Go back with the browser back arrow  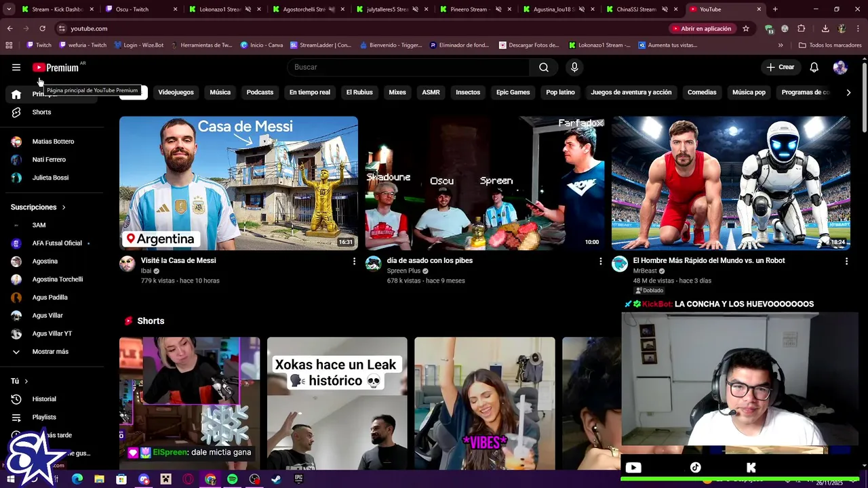(9, 28)
